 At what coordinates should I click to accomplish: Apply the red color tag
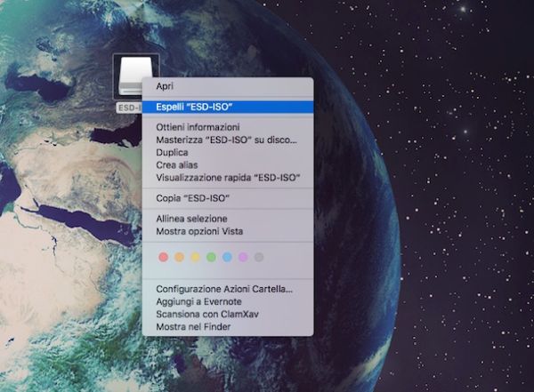pos(162,257)
